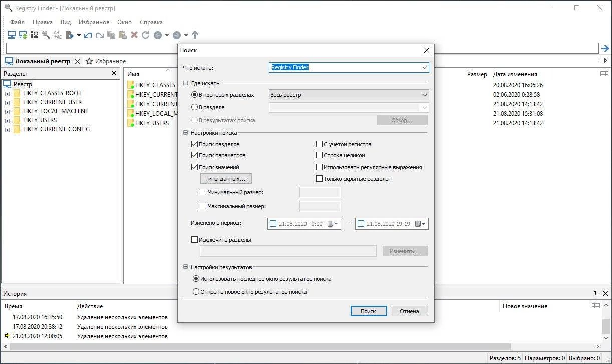Image resolution: width=612 pixels, height=364 pixels.
Task: Close the История panel
Action: tap(606, 294)
